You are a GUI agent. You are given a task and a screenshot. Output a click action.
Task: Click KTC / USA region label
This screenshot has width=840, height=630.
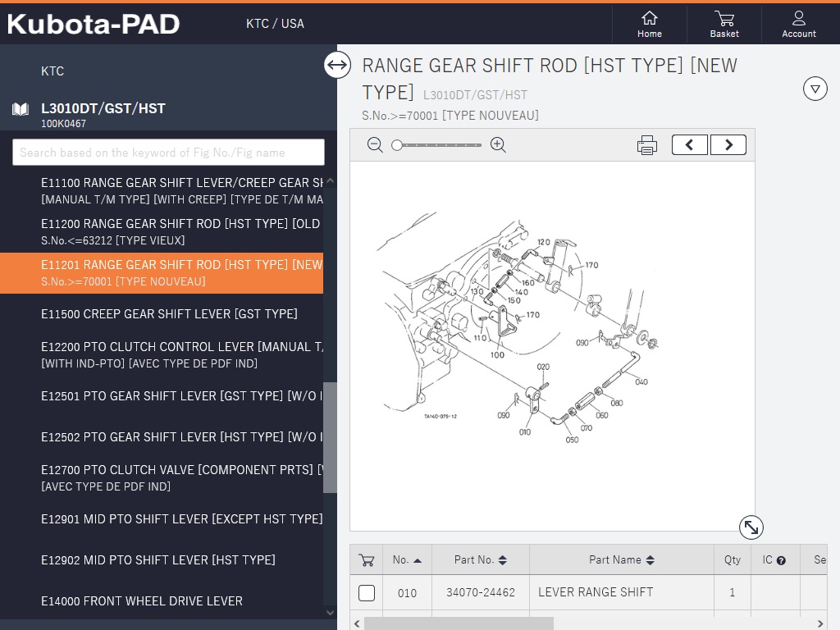[x=276, y=24]
